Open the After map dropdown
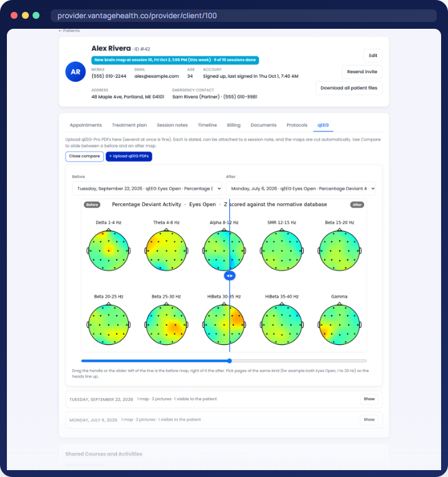The width and height of the screenshot is (448, 477). point(301,188)
